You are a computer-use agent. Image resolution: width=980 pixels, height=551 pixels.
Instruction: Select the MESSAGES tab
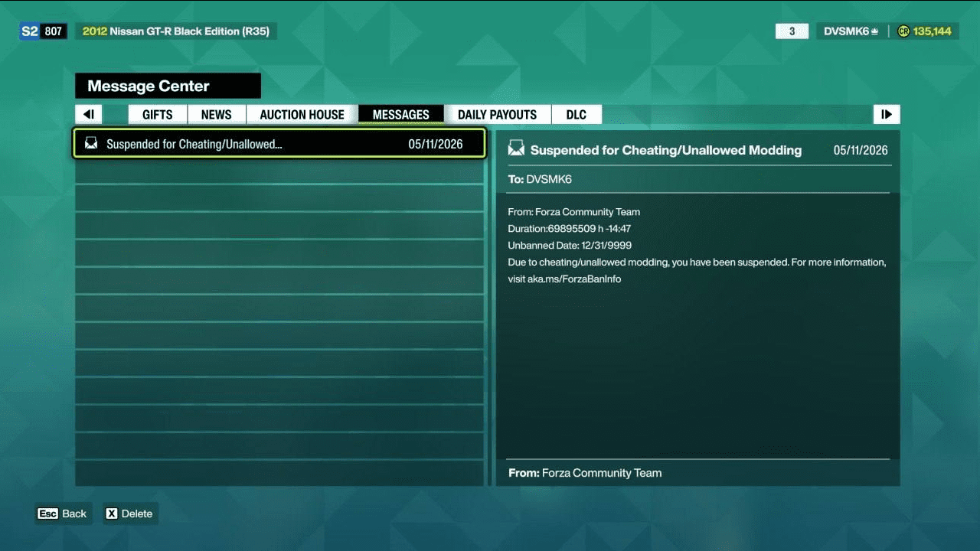click(400, 114)
